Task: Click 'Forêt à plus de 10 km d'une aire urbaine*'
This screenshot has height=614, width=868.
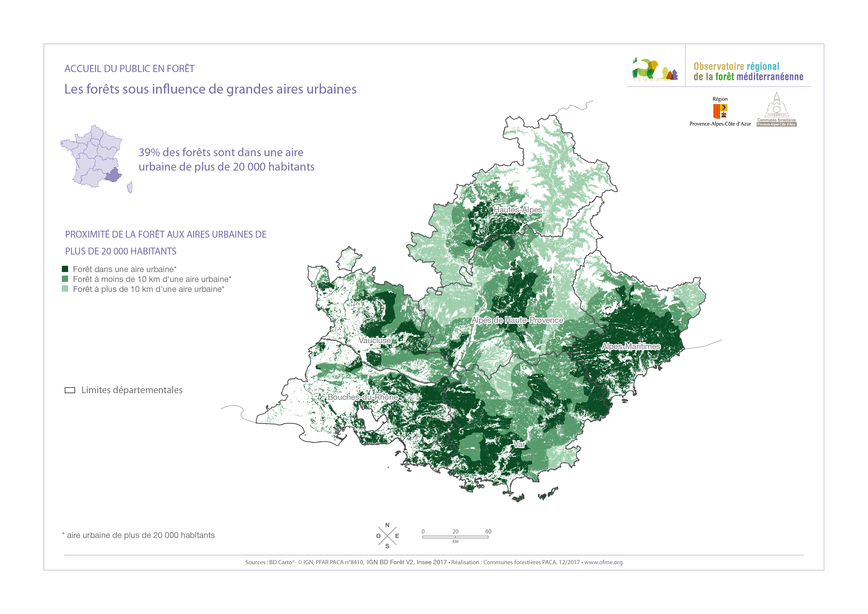Action: 148,289
